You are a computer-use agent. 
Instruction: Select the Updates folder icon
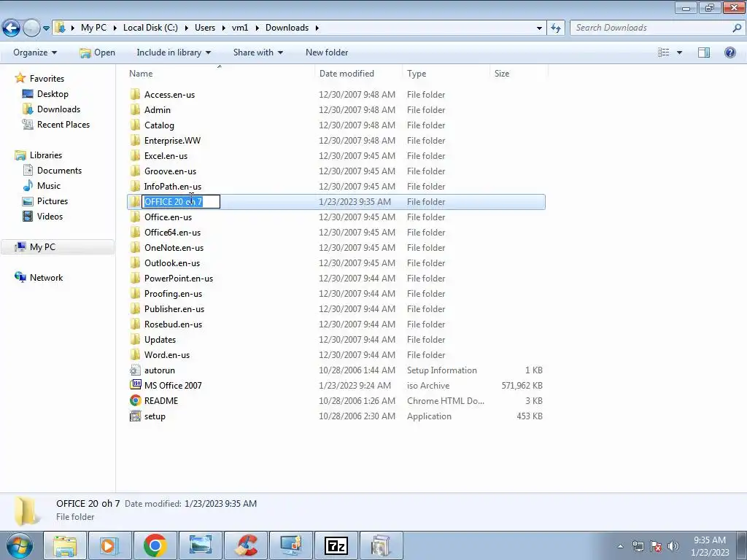pos(135,340)
